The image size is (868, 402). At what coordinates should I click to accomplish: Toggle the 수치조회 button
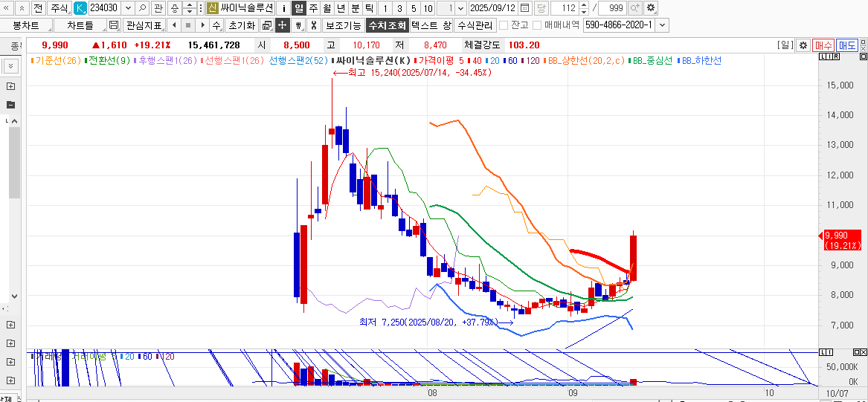(387, 25)
